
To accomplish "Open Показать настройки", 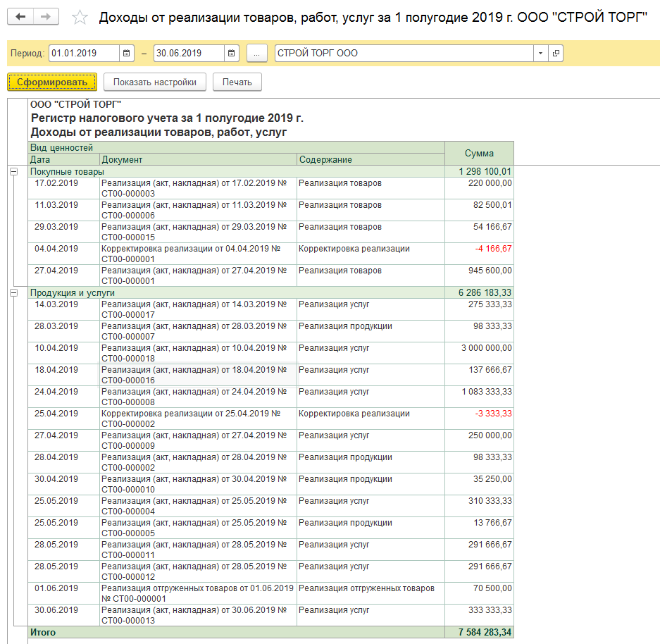I will point(154,82).
